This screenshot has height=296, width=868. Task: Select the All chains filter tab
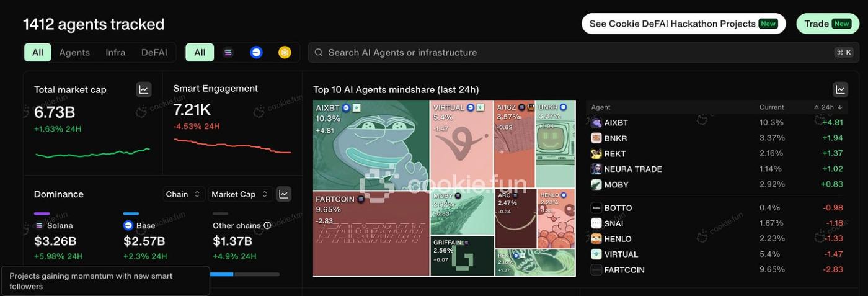(x=200, y=53)
